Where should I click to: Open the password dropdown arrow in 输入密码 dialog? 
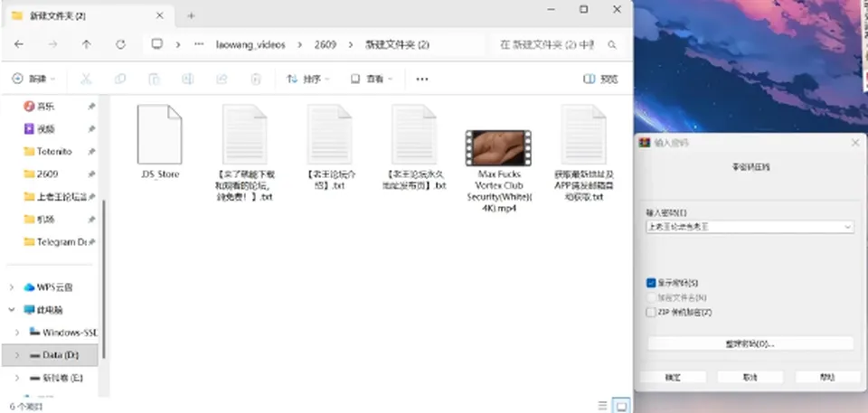(x=847, y=227)
